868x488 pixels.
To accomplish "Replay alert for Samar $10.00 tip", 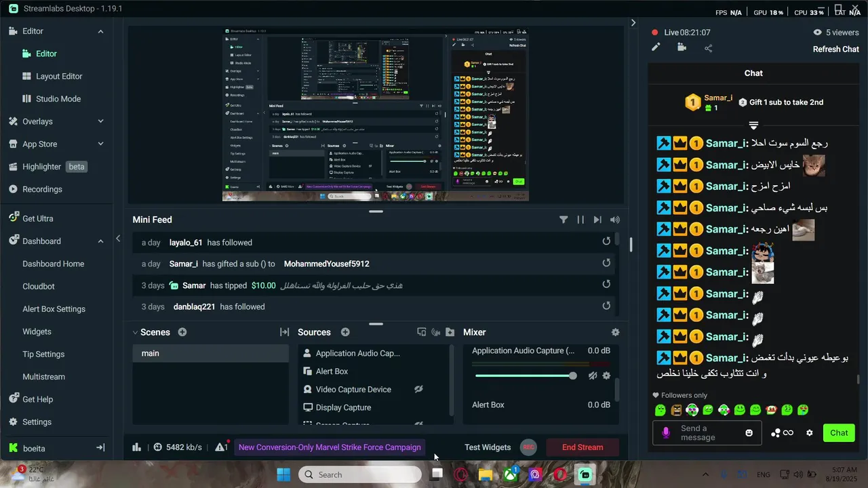I will click(606, 285).
